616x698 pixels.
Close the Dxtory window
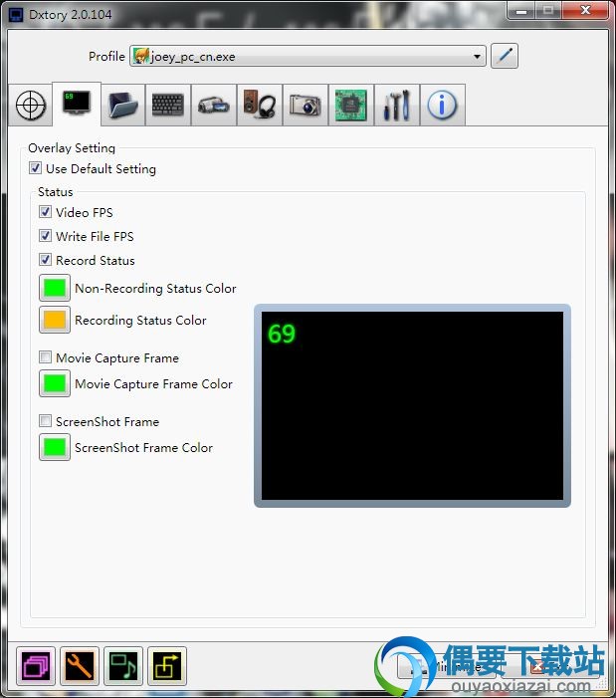(x=585, y=11)
